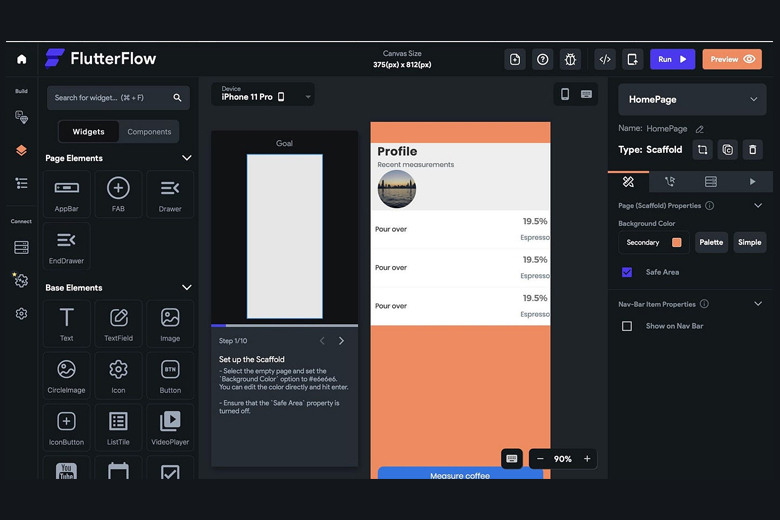Select the Drawer widget
This screenshot has width=780, height=520.
(170, 194)
